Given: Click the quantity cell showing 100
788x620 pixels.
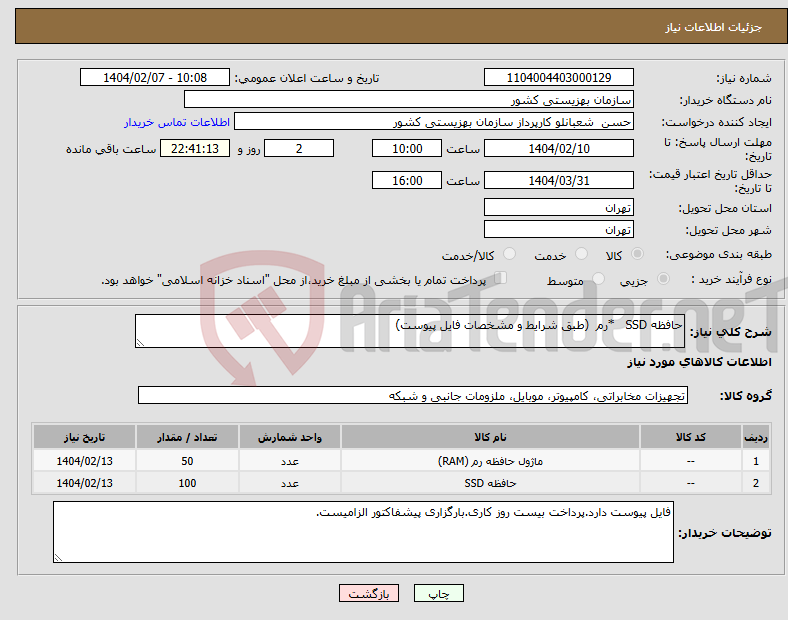Looking at the screenshot, I should click(187, 483).
